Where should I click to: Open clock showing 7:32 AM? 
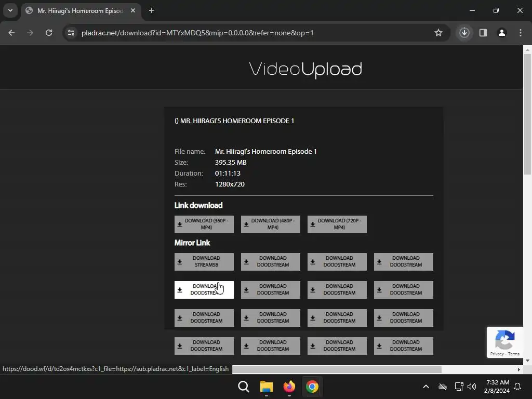(x=497, y=387)
